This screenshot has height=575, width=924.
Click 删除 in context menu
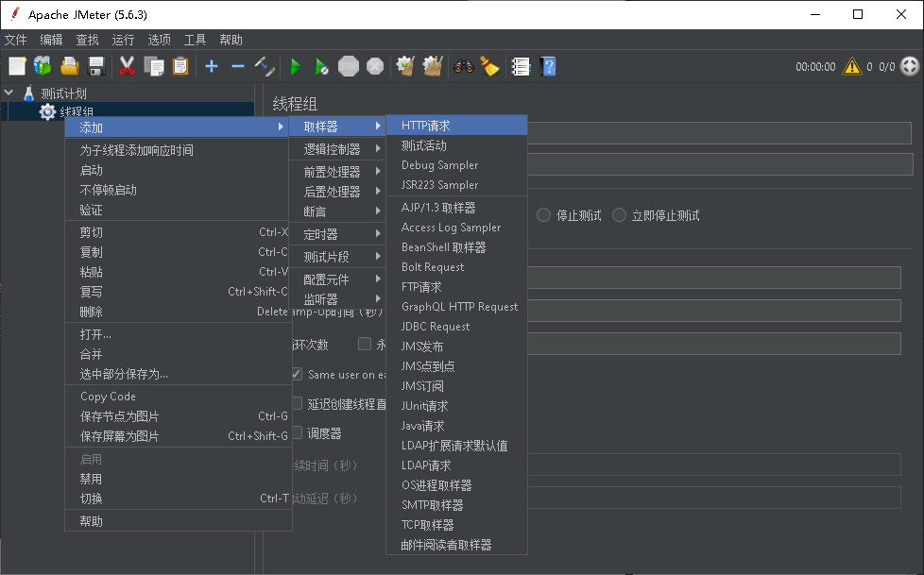pos(179,312)
